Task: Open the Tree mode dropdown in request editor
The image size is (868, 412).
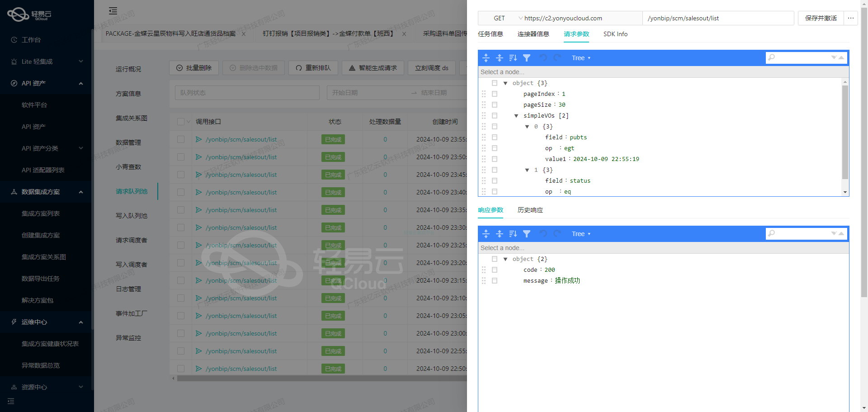Action: click(581, 58)
